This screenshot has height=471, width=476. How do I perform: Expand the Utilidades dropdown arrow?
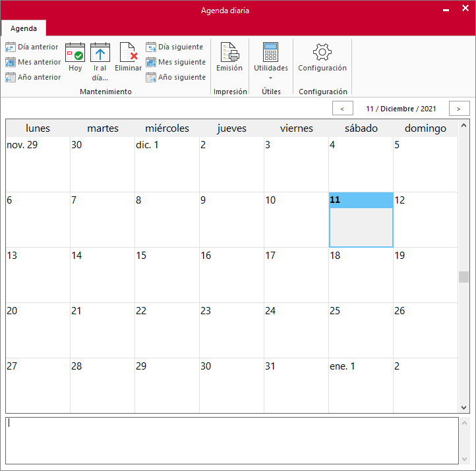pyautogui.click(x=271, y=78)
